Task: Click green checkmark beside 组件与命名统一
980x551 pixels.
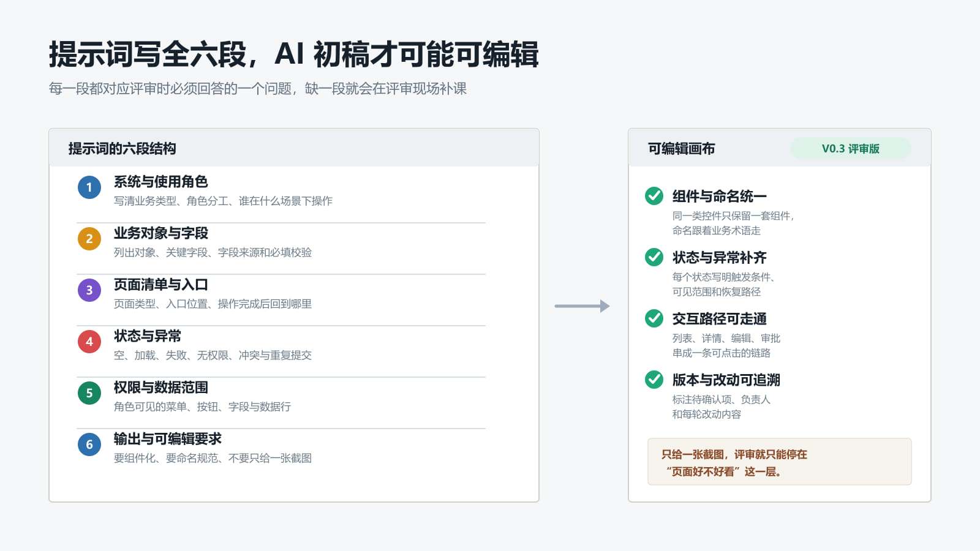Action: pyautogui.click(x=654, y=196)
